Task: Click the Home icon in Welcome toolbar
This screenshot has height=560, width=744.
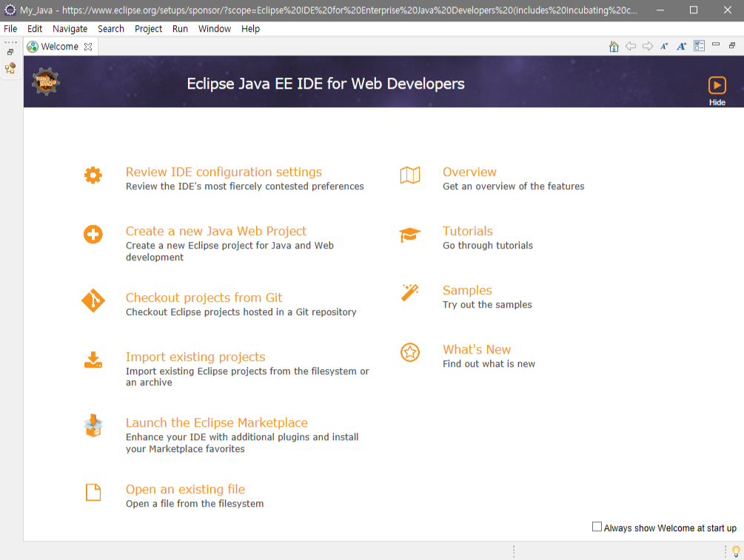Action: [x=614, y=46]
